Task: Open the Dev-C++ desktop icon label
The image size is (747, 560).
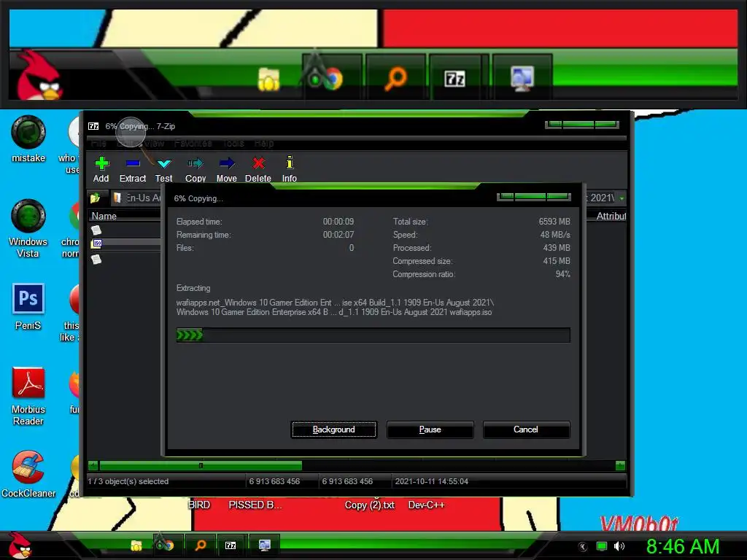Action: [426, 505]
